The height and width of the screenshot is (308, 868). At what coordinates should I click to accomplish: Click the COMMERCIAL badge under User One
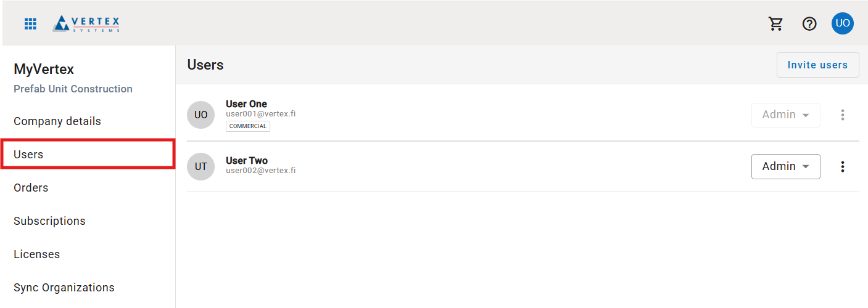[248, 126]
